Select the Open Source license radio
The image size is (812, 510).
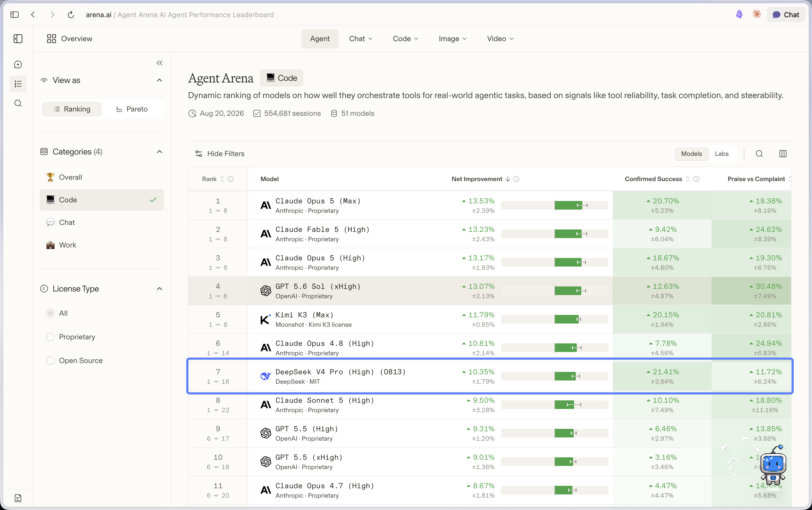(50, 361)
